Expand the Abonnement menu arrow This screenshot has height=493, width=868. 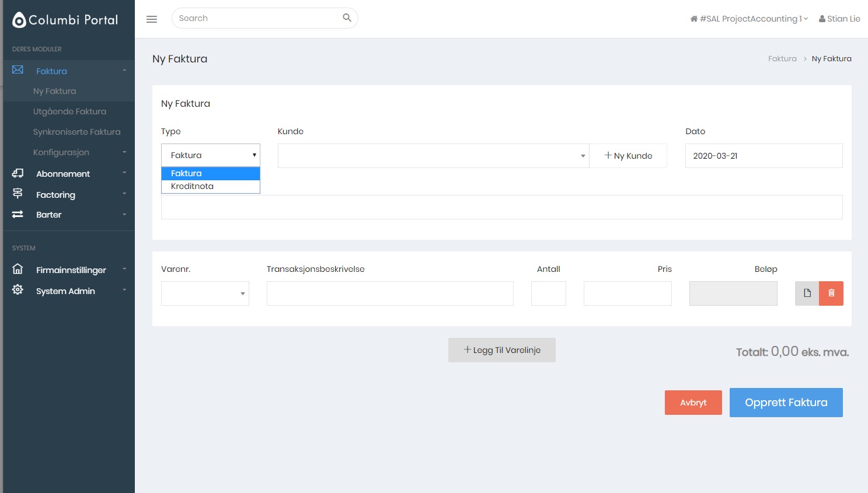[124, 173]
